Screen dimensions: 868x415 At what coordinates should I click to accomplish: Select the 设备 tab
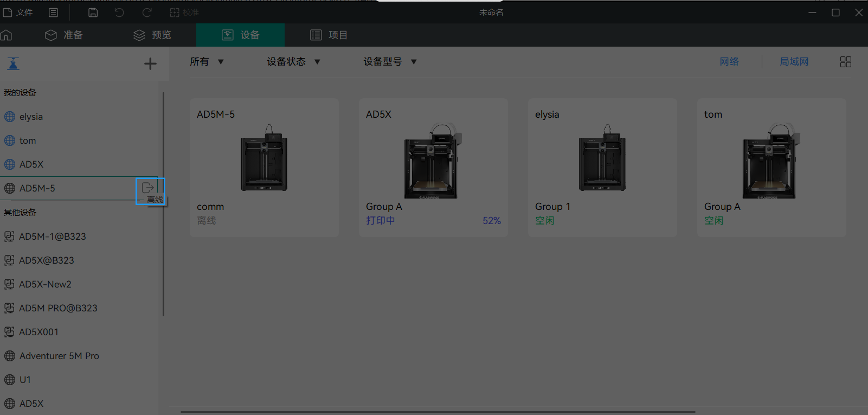[x=241, y=35]
